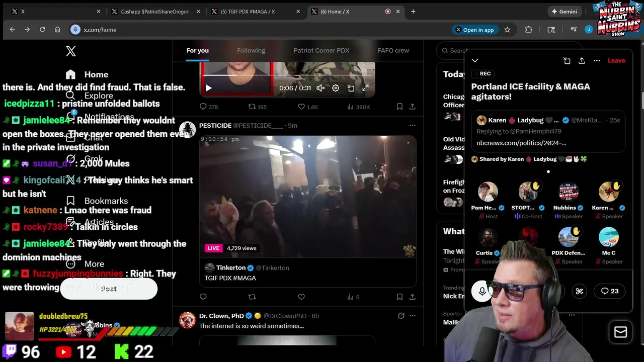644x362 pixels.
Task: View analytics showing 390K views
Action: [x=358, y=107]
